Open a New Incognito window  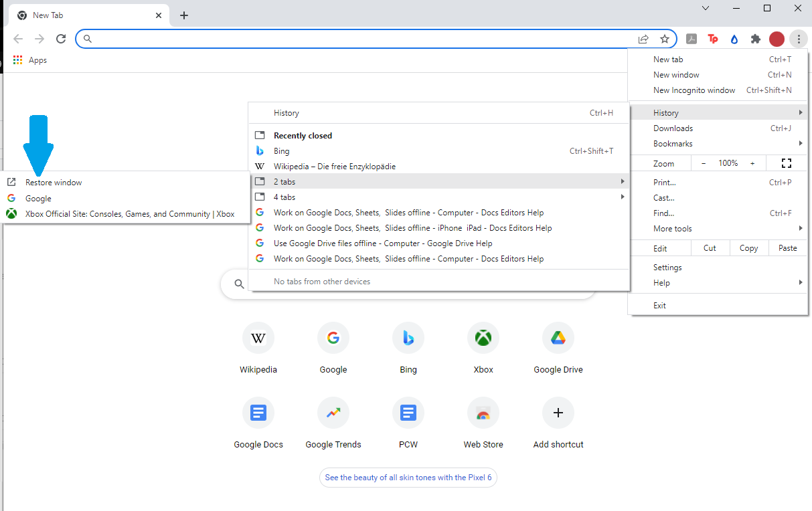pos(694,90)
